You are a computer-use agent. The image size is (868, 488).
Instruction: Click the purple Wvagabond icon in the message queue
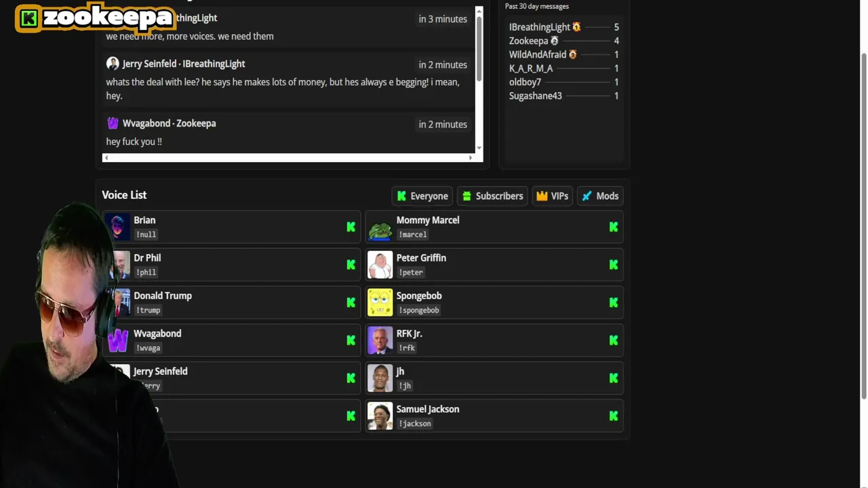click(113, 123)
